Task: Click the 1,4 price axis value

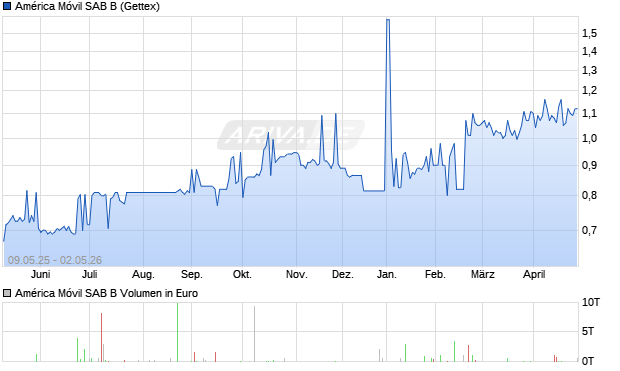Action: click(589, 51)
